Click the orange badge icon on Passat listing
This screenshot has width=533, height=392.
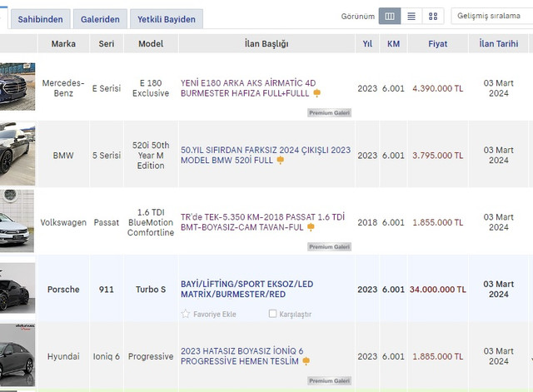[x=311, y=227]
